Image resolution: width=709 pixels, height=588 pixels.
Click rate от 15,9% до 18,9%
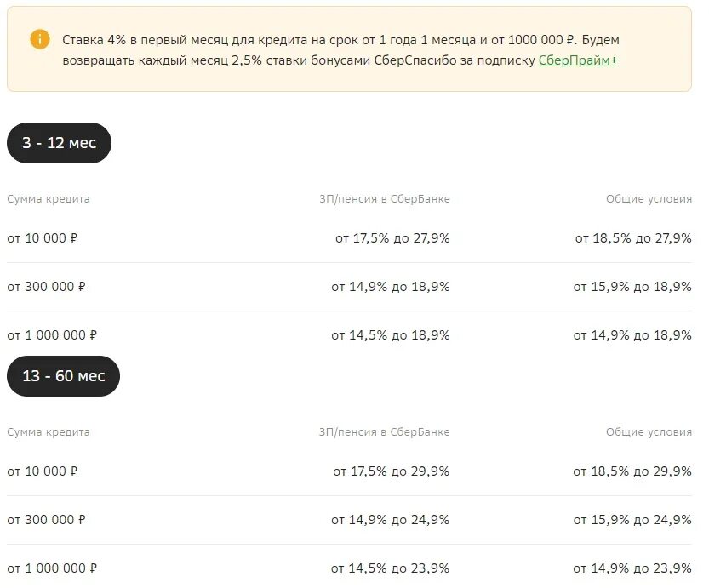632,287
